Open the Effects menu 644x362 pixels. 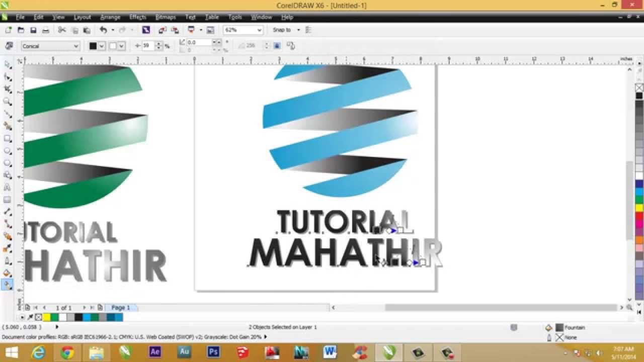(138, 17)
